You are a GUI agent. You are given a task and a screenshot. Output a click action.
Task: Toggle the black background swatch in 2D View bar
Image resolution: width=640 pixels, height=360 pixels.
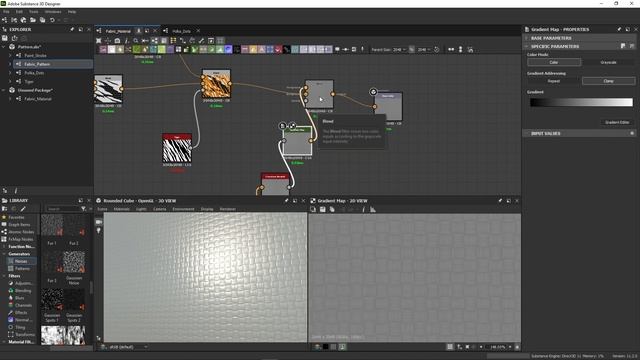click(x=325, y=347)
